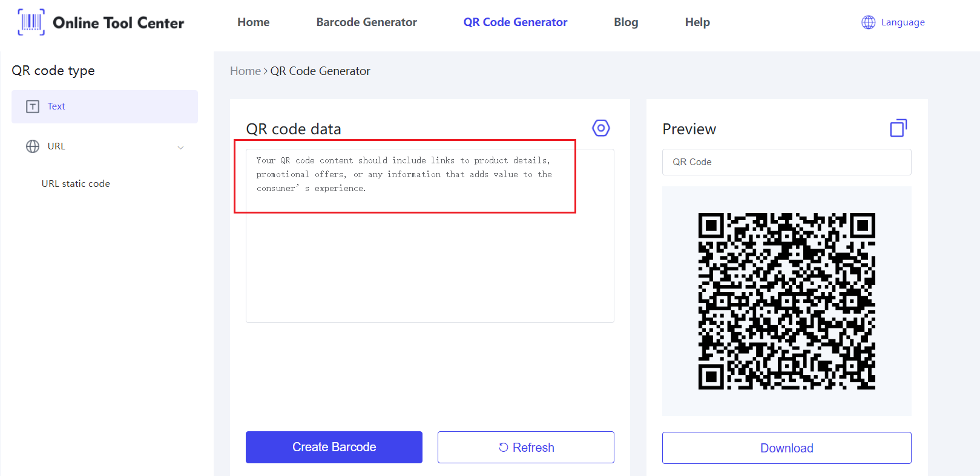Click the QR code data heading
980x476 pixels.
coord(294,129)
